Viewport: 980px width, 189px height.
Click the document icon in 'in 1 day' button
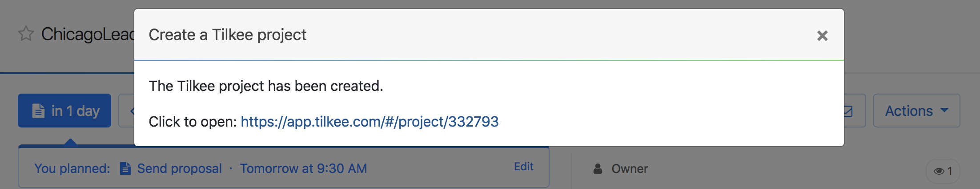tap(39, 111)
